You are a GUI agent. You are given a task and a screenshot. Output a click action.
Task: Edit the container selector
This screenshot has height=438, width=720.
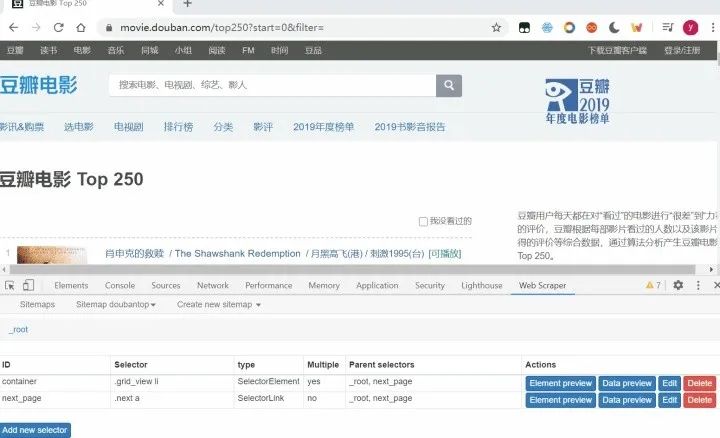click(x=669, y=383)
